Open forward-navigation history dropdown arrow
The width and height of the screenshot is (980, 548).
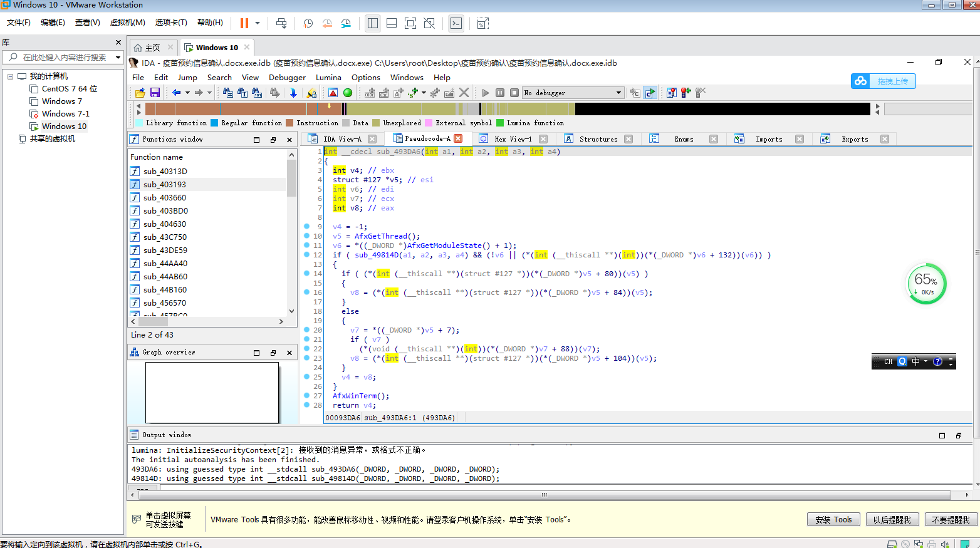point(209,93)
